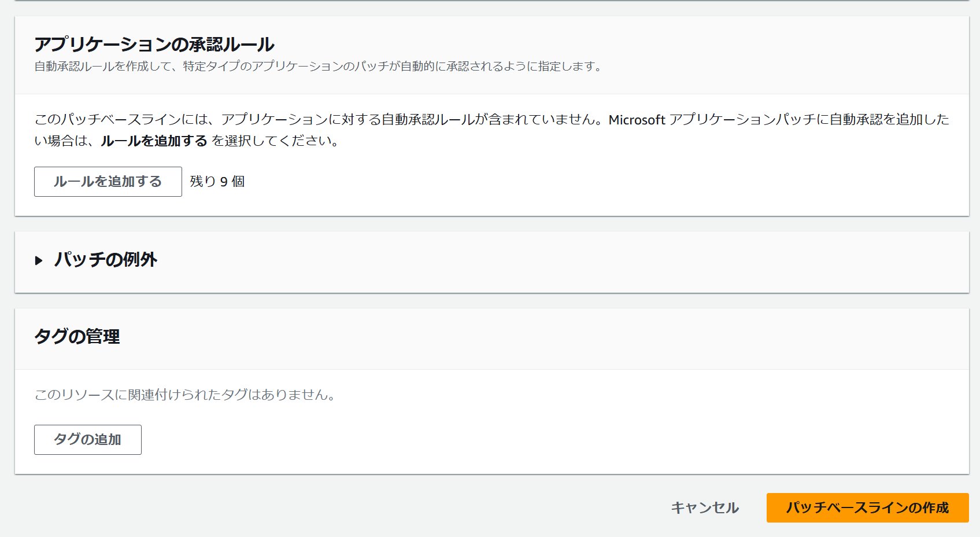This screenshot has height=537, width=980.
Task: Click the パッチの例外 section title
Action: tap(105, 260)
